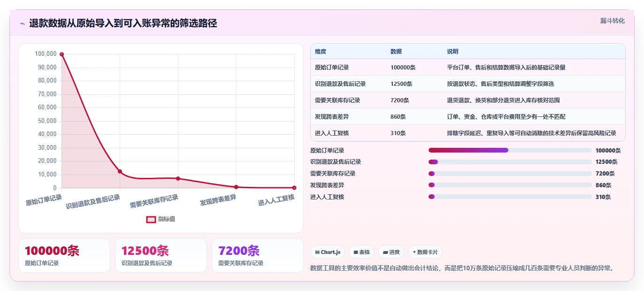
Task: Click table cell 12500条
Action: [x=401, y=84]
